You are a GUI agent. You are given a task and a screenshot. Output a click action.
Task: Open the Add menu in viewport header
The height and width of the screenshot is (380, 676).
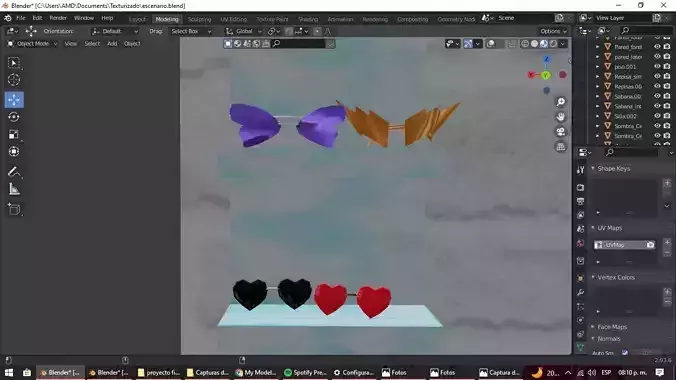[112, 44]
